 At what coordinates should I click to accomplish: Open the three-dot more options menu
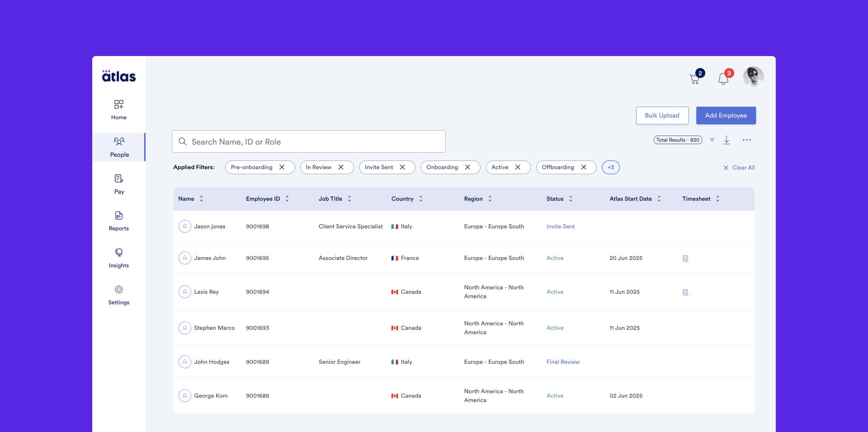point(747,140)
